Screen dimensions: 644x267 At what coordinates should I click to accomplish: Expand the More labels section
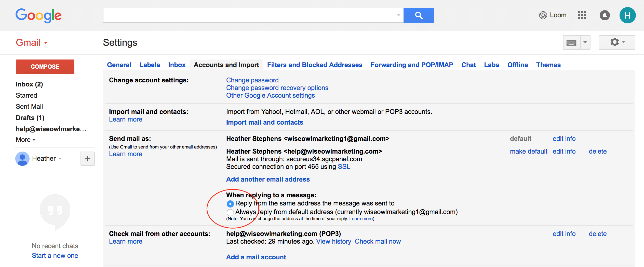(25, 140)
